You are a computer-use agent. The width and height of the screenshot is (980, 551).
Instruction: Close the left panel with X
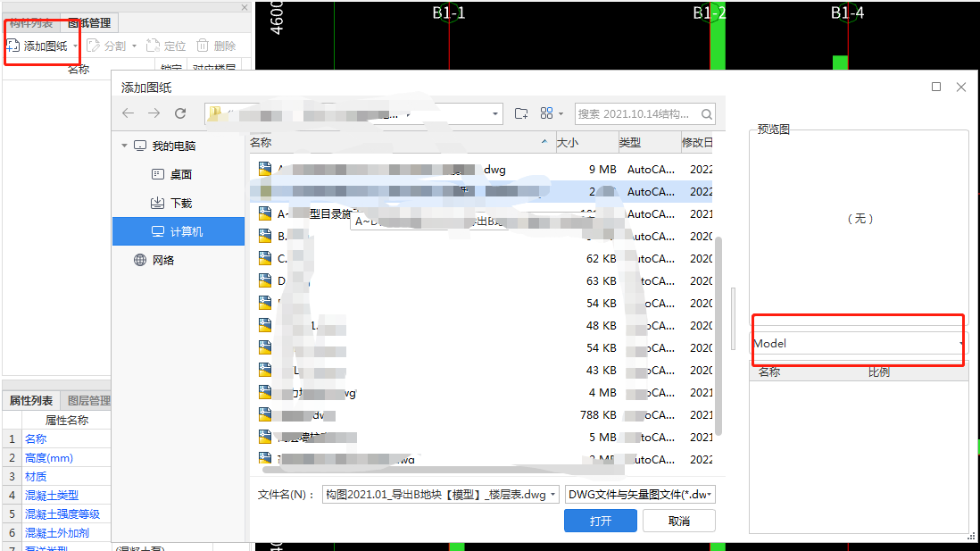pyautogui.click(x=245, y=7)
